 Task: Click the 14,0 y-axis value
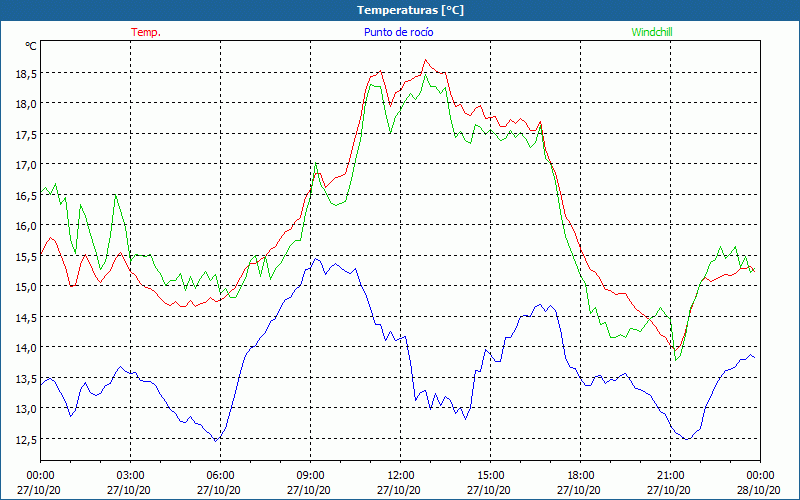point(27,347)
